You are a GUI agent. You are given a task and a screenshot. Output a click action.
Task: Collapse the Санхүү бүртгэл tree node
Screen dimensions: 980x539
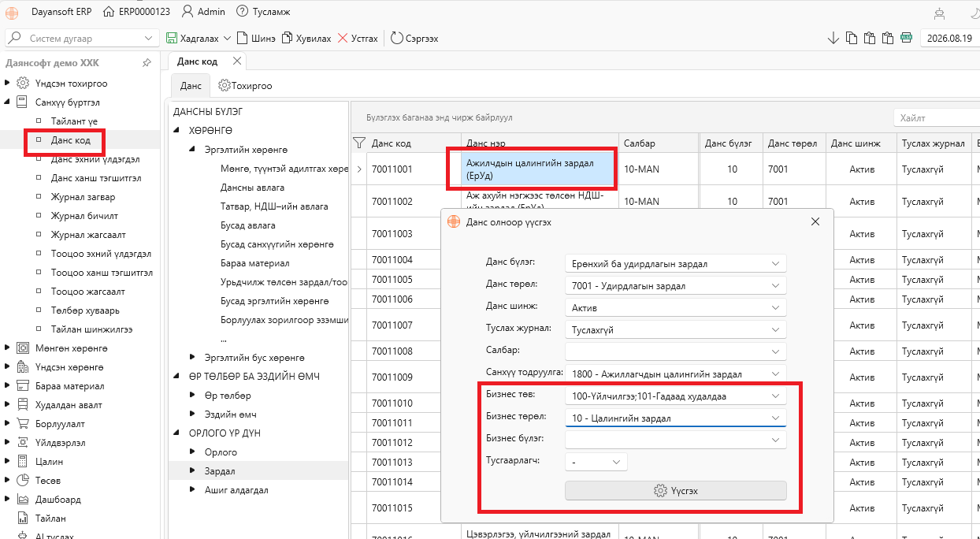click(x=8, y=102)
